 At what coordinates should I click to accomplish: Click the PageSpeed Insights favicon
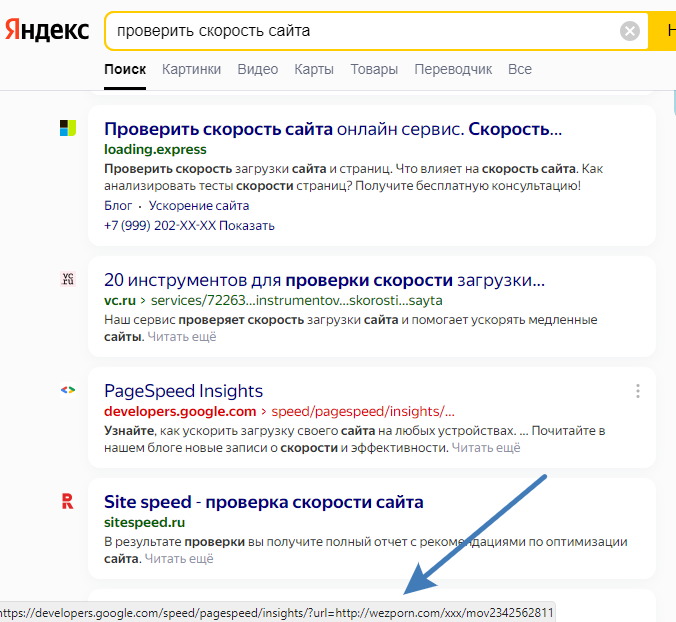(68, 390)
